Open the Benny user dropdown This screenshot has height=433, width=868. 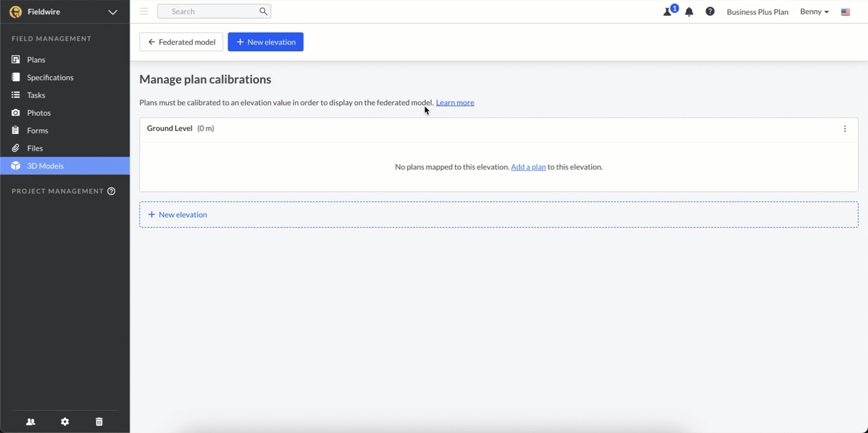[814, 12]
